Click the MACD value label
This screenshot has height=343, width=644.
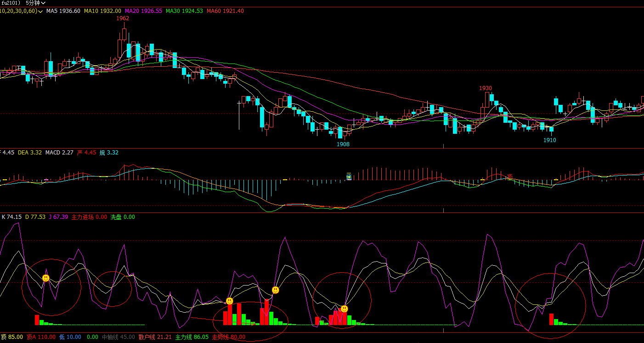click(x=59, y=153)
